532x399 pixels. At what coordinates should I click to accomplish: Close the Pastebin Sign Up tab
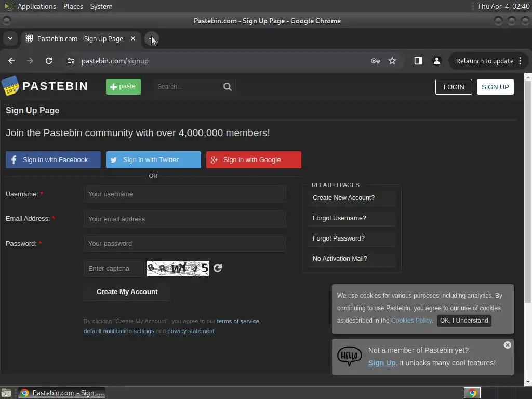pyautogui.click(x=133, y=38)
